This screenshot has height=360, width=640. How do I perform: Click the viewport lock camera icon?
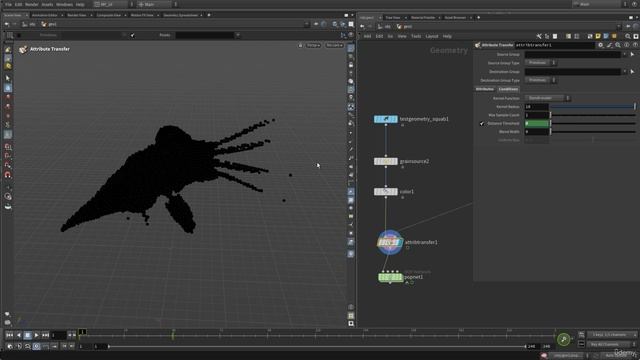[x=300, y=45]
